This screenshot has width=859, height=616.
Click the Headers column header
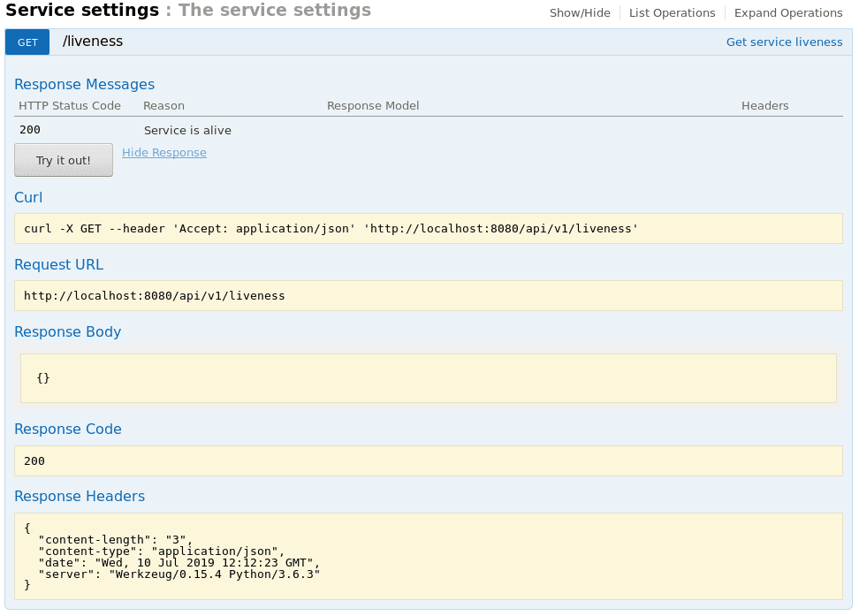pyautogui.click(x=764, y=106)
